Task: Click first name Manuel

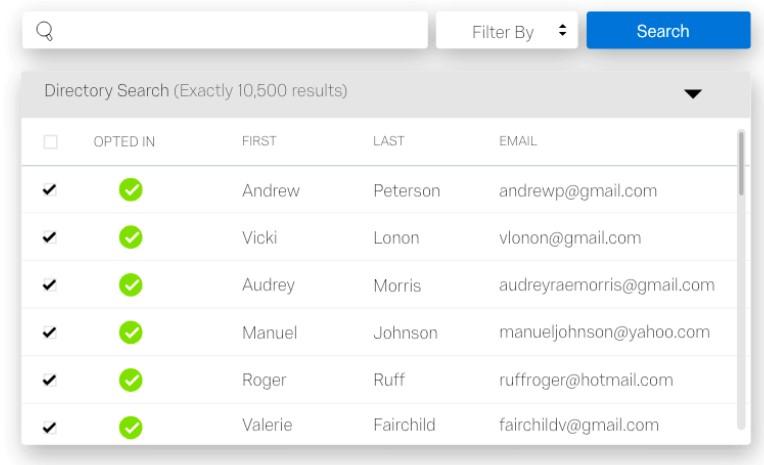Action: [269, 333]
